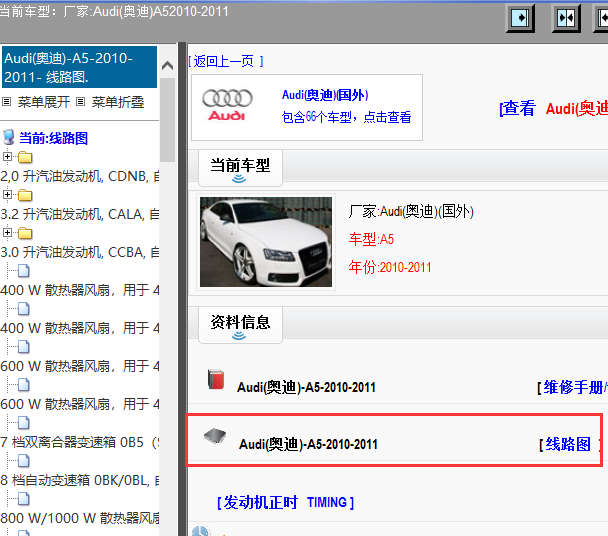Viewport: 608px width, 536px height.
Task: Select tree item 3.0 升汽油发动机, CCBA
Action: coord(79,252)
